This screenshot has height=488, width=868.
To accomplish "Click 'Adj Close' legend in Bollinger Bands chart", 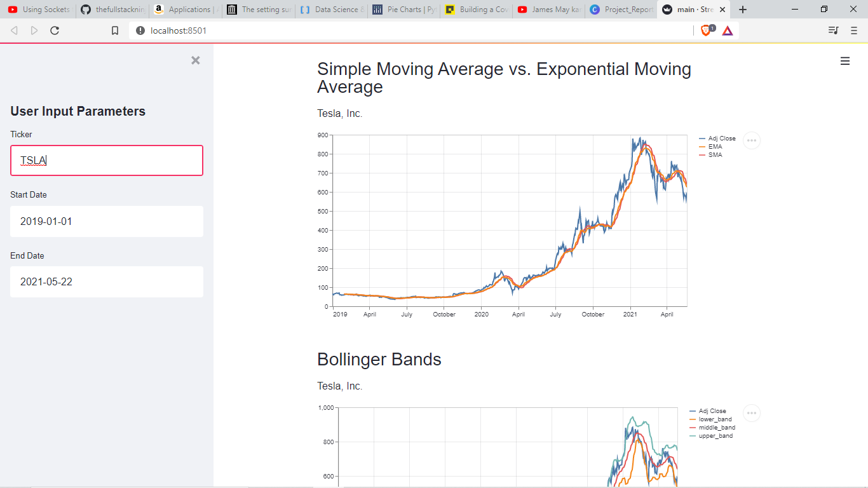I will tap(707, 411).
